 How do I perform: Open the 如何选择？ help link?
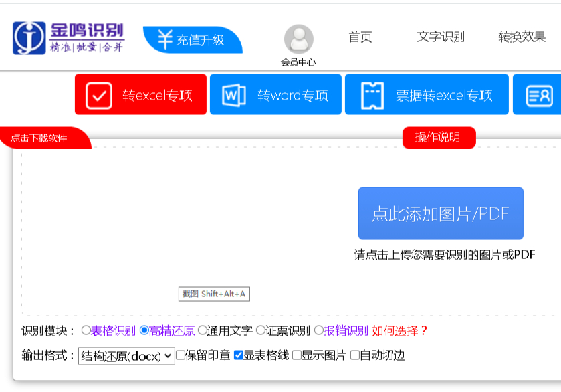[x=400, y=330]
